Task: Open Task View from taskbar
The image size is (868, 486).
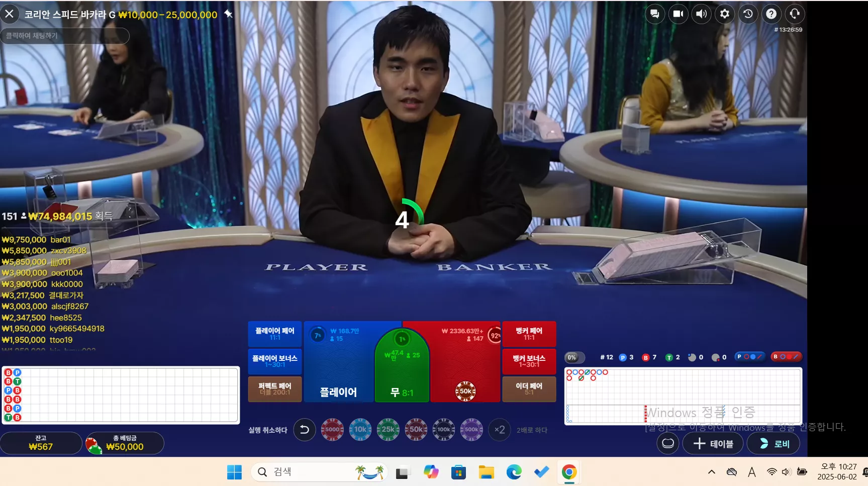Action: (x=402, y=472)
